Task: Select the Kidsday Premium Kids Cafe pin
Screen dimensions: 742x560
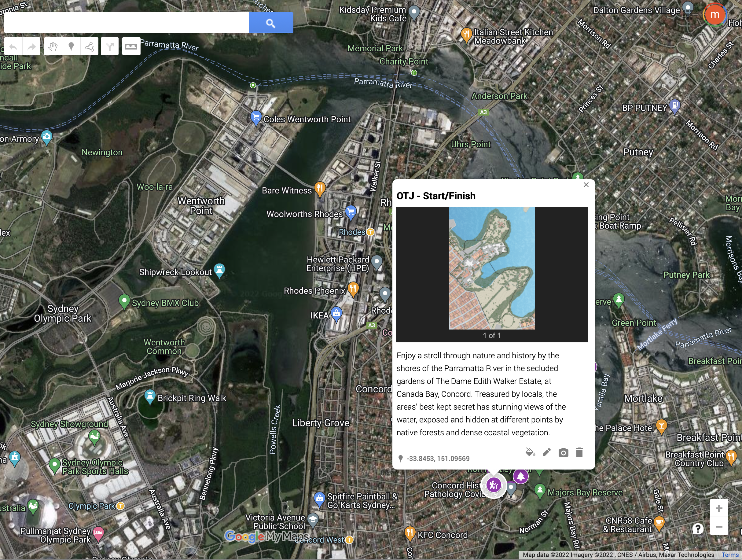Action: pyautogui.click(x=414, y=13)
